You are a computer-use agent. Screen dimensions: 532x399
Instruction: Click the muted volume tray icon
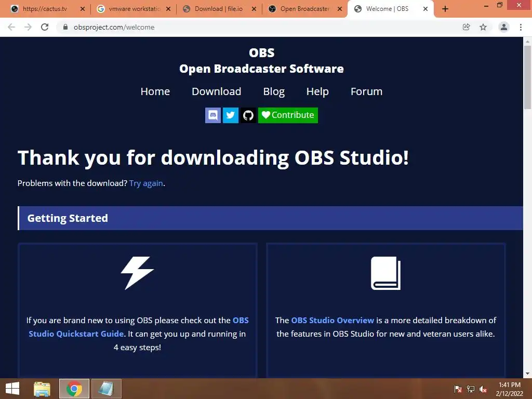coord(483,389)
